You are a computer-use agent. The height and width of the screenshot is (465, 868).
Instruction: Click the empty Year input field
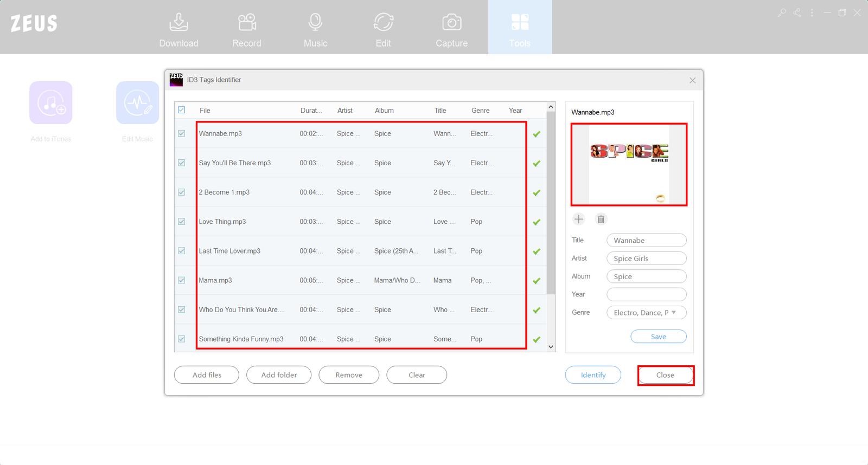(x=646, y=294)
